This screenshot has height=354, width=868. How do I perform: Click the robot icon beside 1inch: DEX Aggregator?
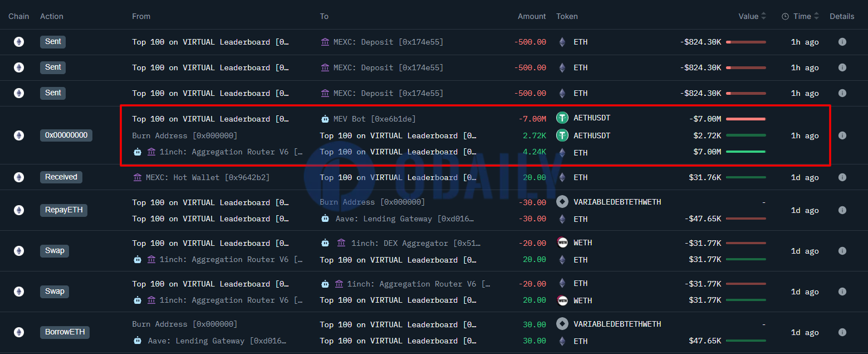tap(325, 243)
